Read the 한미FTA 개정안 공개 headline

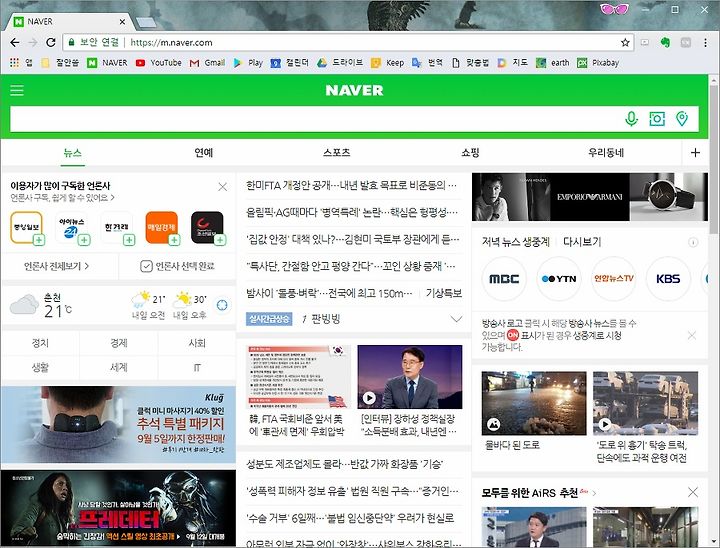(x=352, y=185)
